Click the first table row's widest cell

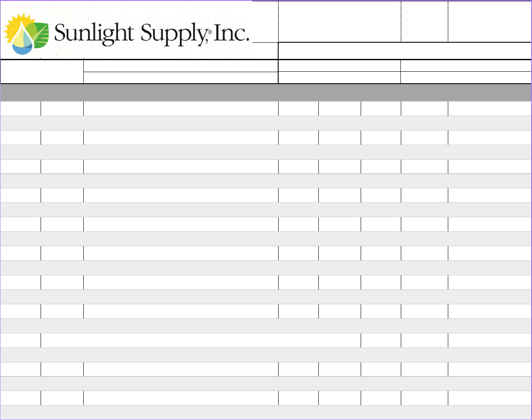(x=180, y=108)
